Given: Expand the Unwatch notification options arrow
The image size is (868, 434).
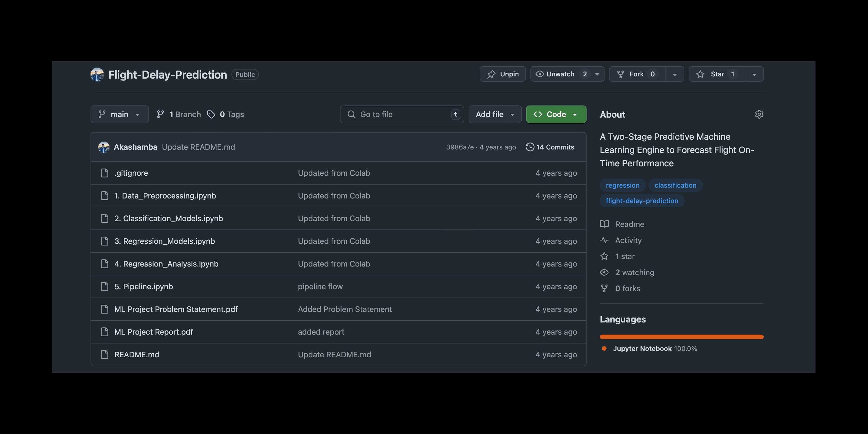Looking at the screenshot, I should 597,74.
